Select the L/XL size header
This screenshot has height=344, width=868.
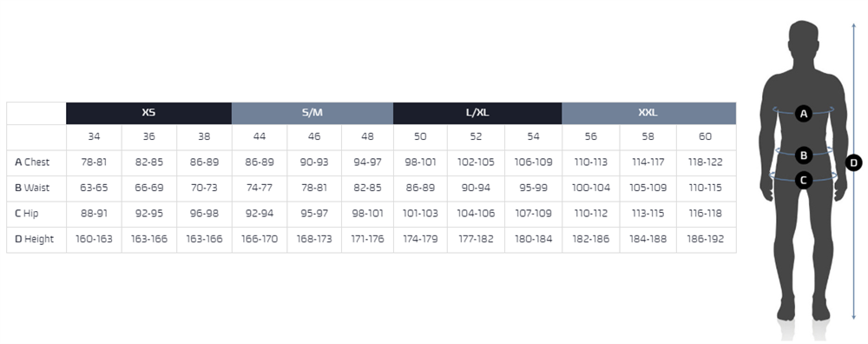click(x=477, y=113)
